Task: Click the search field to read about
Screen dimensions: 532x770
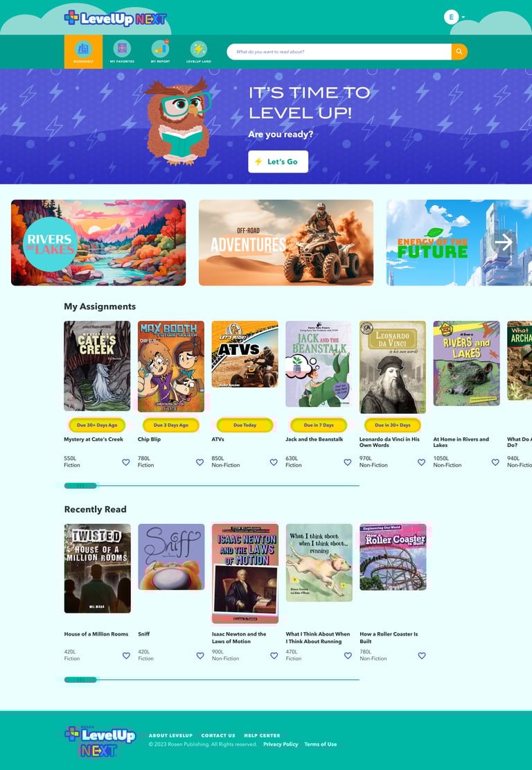Action: point(339,51)
